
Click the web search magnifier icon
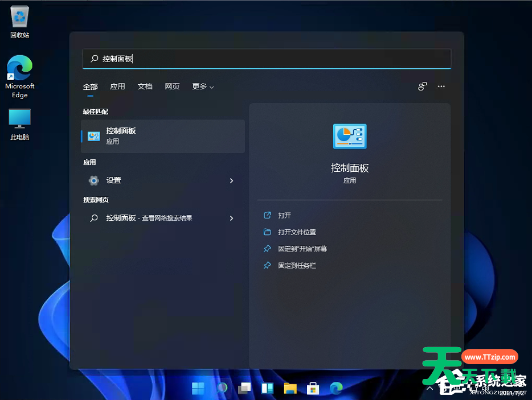tap(94, 218)
